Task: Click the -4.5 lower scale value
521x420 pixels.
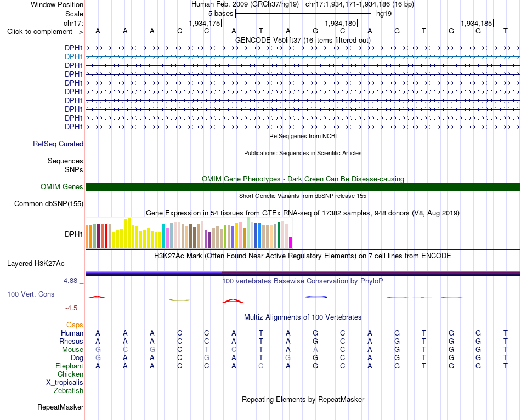Action: (71, 308)
